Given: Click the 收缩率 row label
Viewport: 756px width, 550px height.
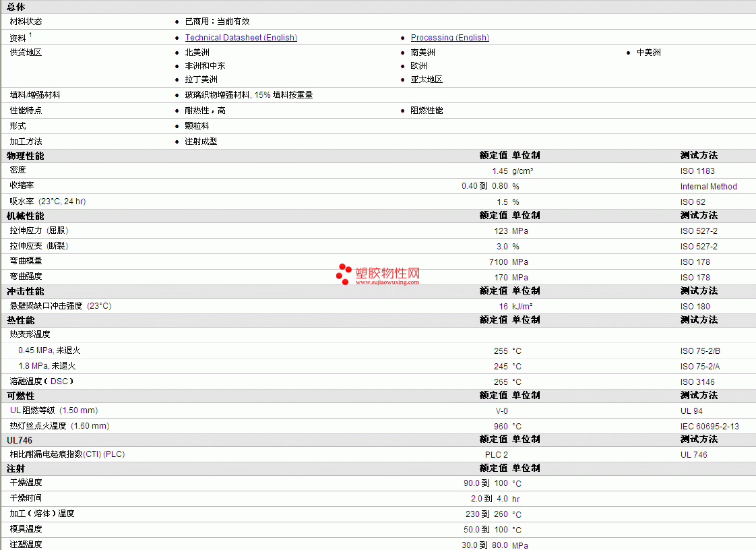Looking at the screenshot, I should (22, 185).
